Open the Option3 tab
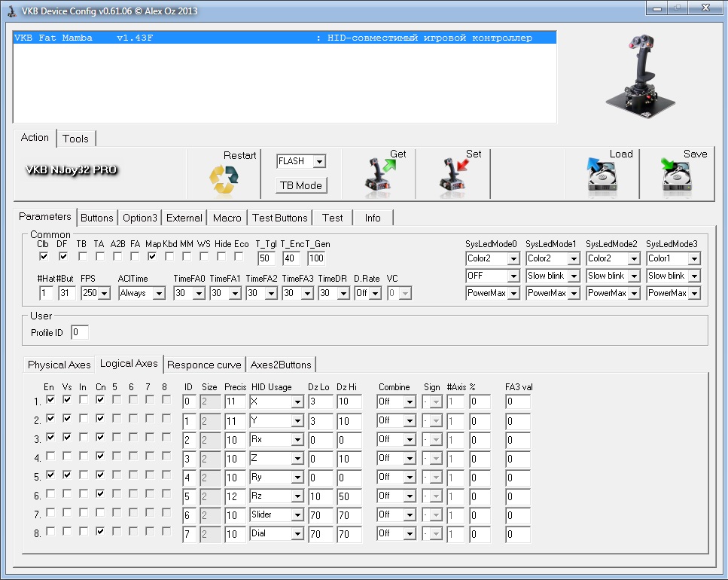728x580 pixels. click(x=140, y=218)
